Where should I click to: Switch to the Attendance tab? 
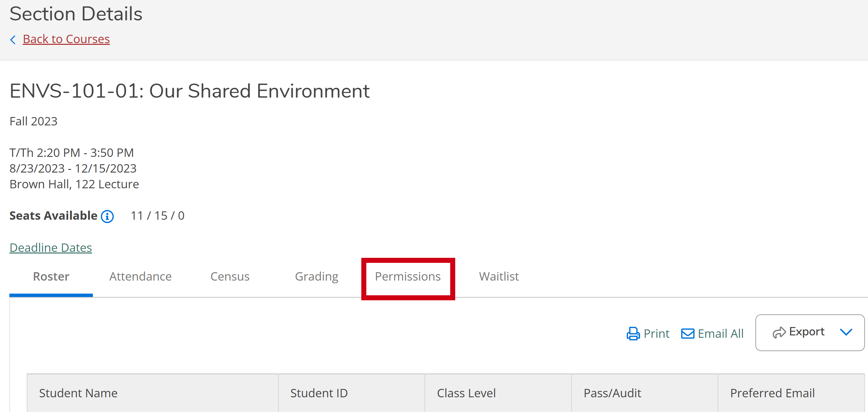(140, 277)
